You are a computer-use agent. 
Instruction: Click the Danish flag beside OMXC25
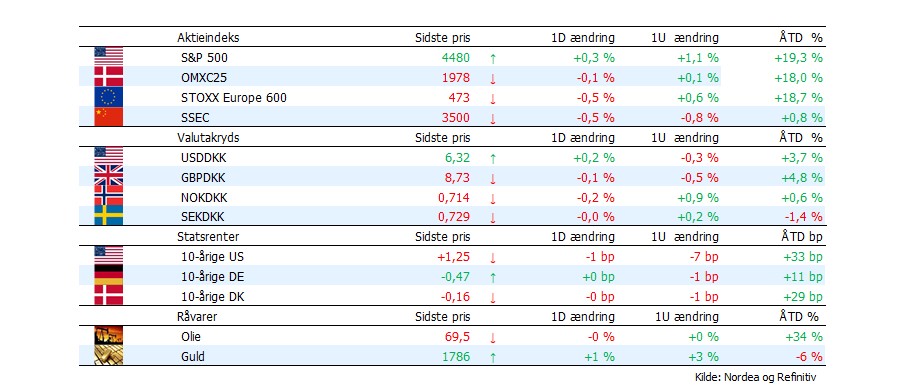[x=108, y=77]
